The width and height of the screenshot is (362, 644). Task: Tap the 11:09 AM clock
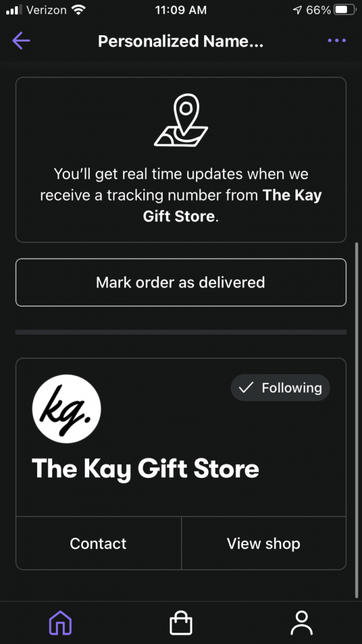[181, 10]
